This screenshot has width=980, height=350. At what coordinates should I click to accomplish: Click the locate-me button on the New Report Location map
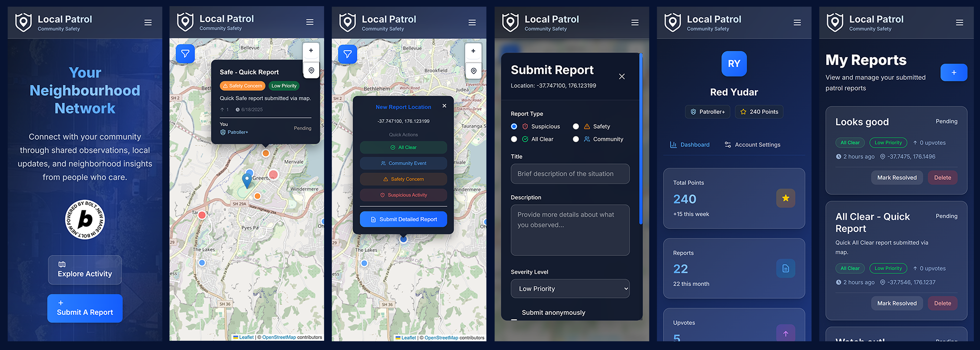[474, 71]
